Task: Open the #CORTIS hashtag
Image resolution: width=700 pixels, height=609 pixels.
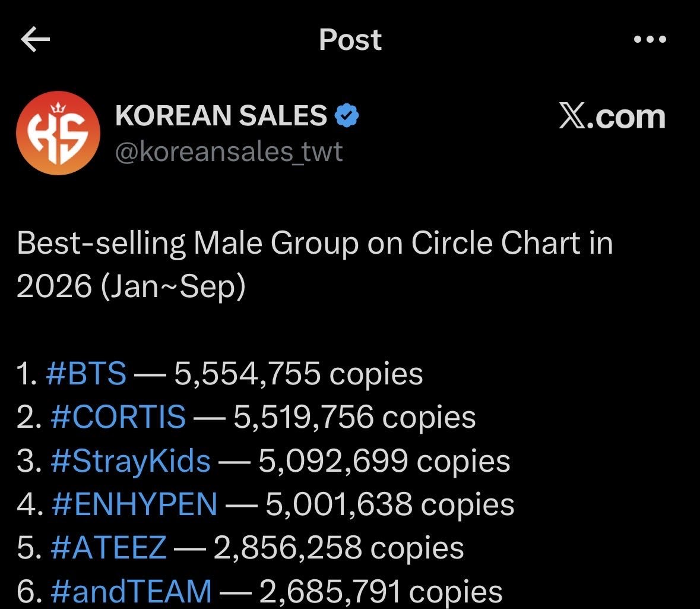Action: point(118,417)
